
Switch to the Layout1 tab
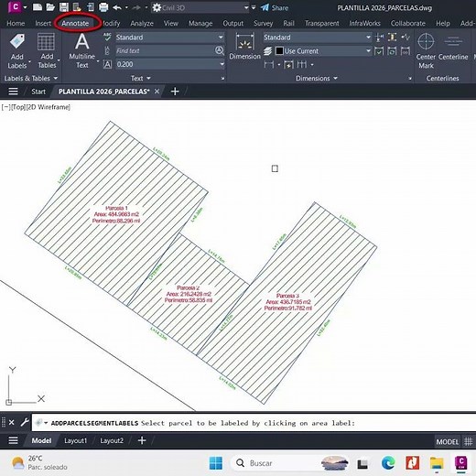(x=75, y=440)
